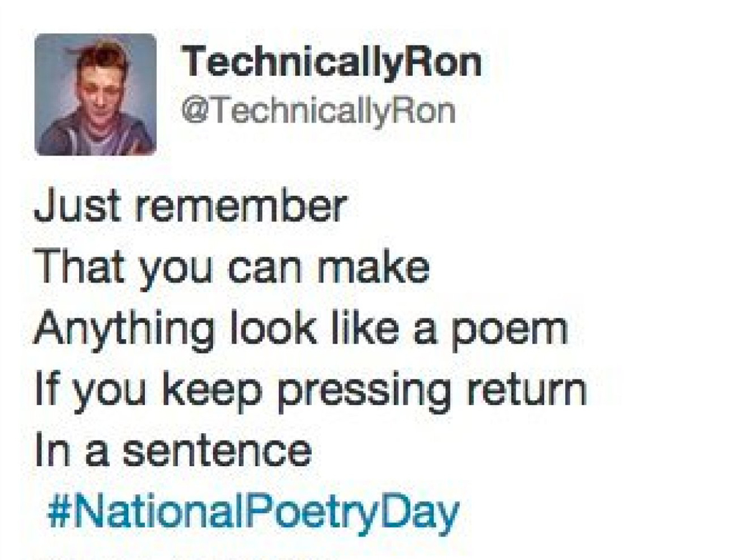747x560 pixels.
Task: Click the word "That" in the second line
Action: (x=78, y=266)
